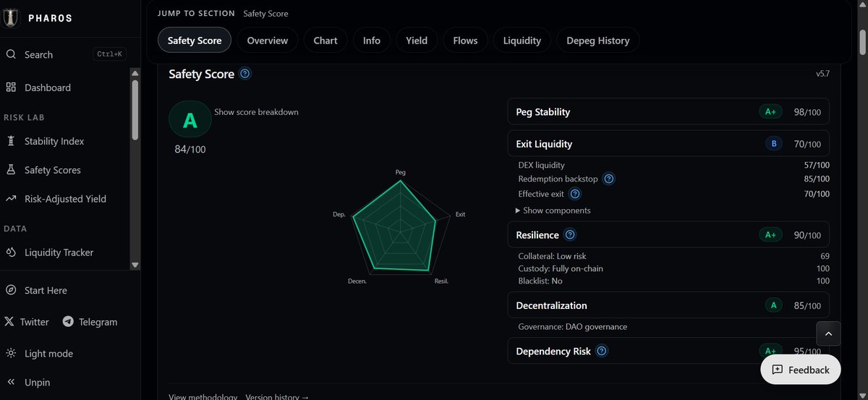Jump to the Flows section
Image resolution: width=868 pixels, height=400 pixels.
(465, 41)
